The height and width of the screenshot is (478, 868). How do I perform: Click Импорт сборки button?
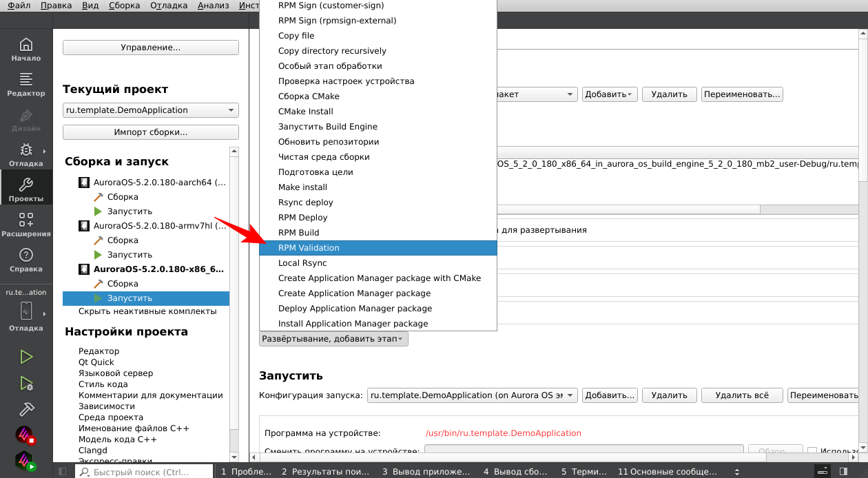[150, 132]
